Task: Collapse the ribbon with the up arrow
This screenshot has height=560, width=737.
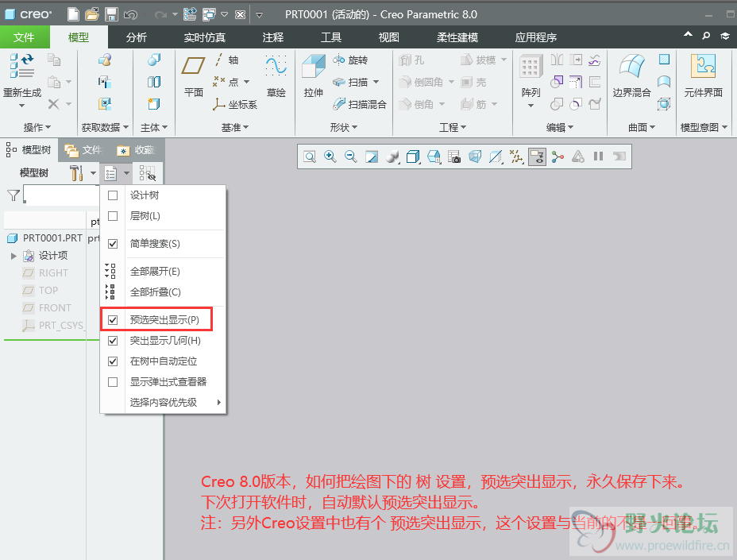Action: pyautogui.click(x=688, y=34)
